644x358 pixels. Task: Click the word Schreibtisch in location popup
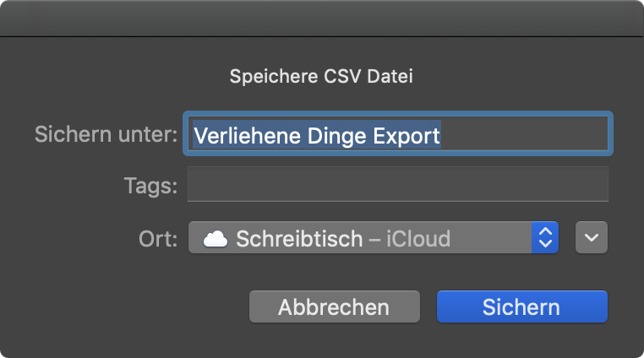click(x=299, y=239)
